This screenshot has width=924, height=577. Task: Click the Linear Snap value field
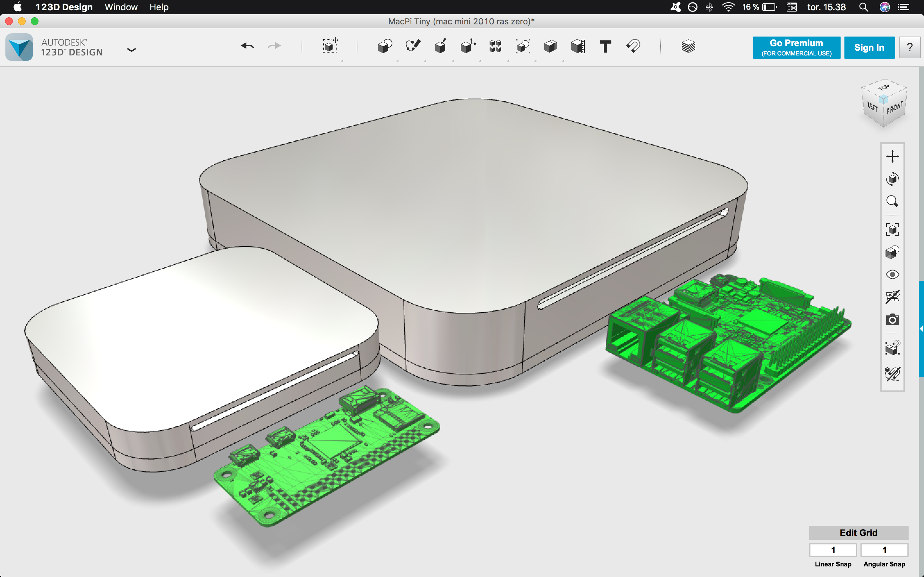pos(833,550)
